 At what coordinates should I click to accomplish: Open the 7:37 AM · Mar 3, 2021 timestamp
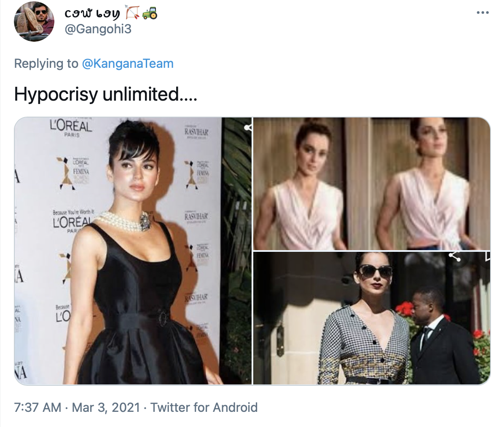point(77,407)
